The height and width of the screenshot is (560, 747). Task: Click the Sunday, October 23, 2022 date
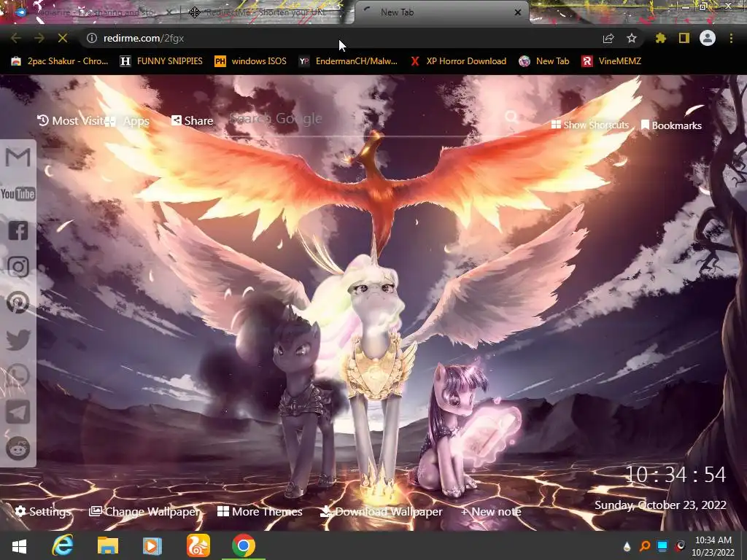pos(660,505)
